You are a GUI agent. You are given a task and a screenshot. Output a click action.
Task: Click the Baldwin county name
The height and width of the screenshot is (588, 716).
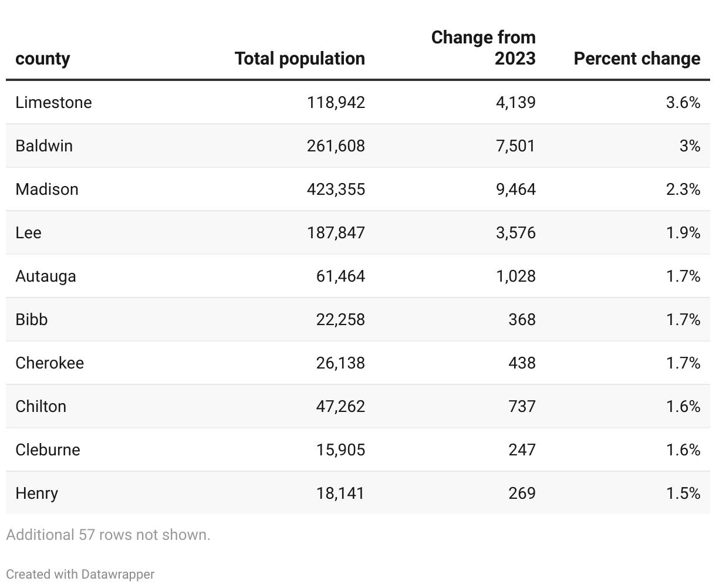[x=44, y=146]
